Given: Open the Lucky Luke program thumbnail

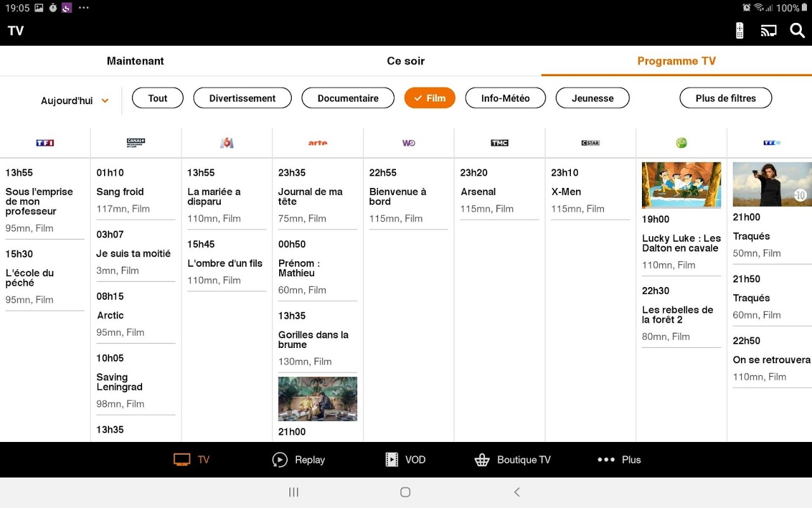Looking at the screenshot, I should [681, 185].
